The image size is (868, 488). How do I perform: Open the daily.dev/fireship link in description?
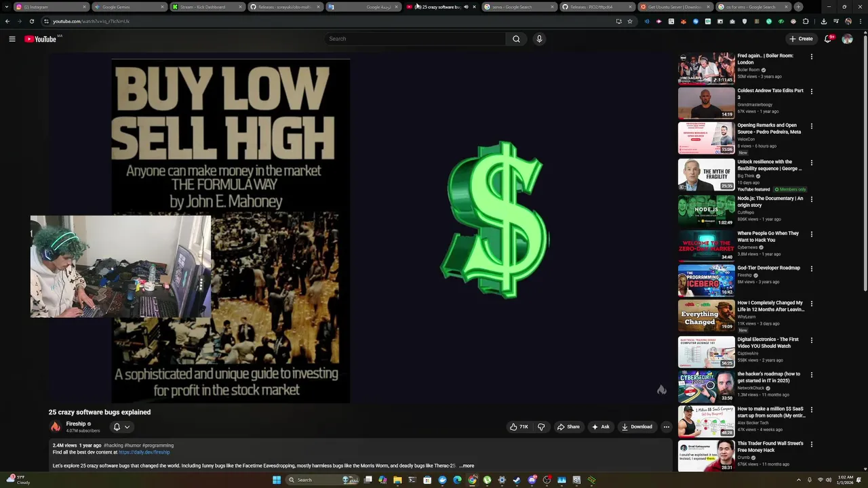144,452
